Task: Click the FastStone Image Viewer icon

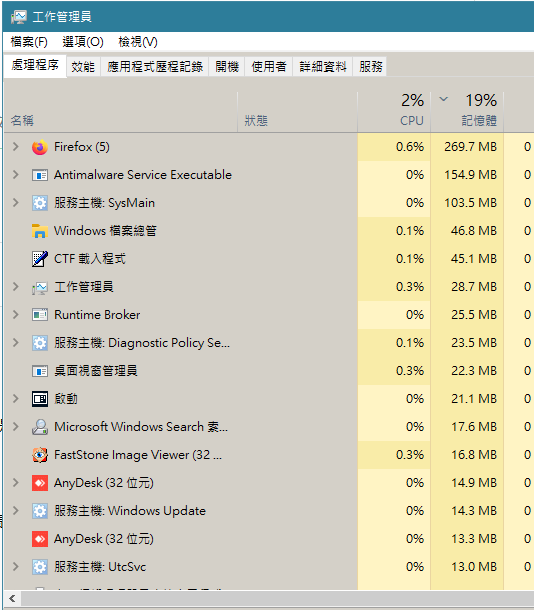Action: pyautogui.click(x=40, y=455)
